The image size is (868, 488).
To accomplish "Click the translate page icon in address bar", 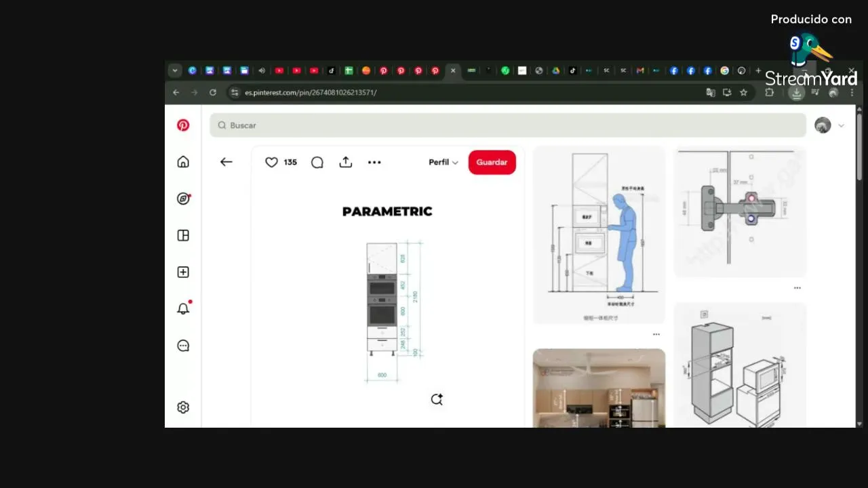I will 711,92.
